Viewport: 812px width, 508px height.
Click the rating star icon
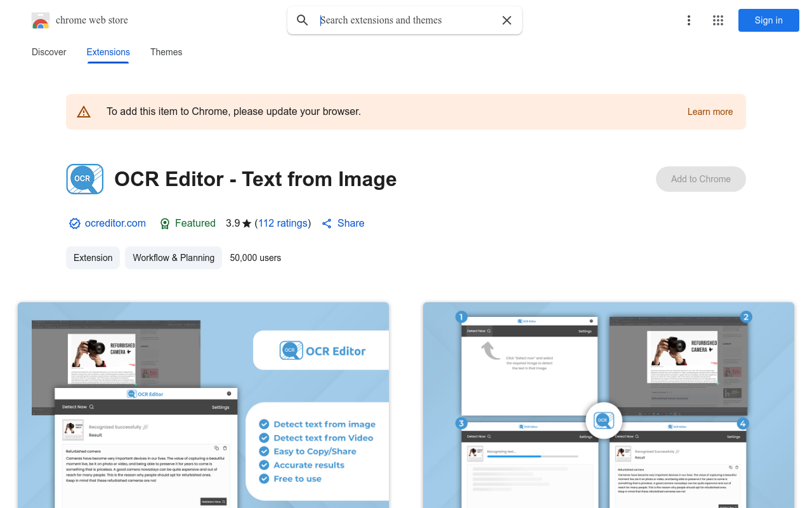(x=247, y=224)
